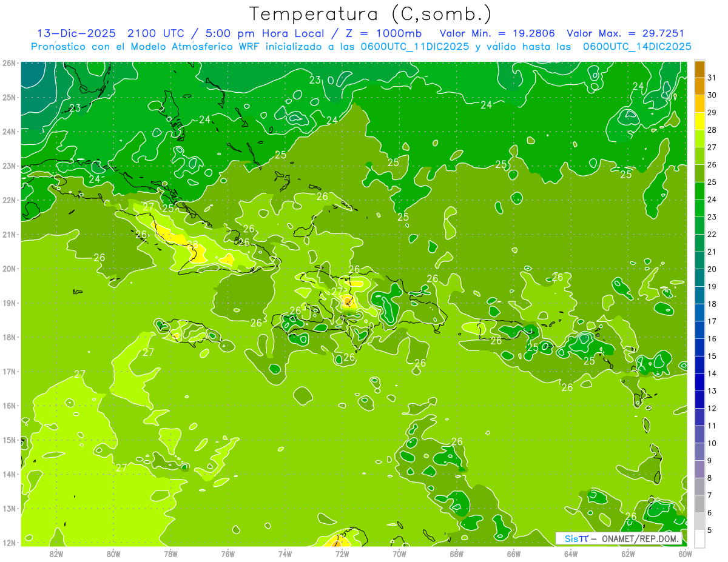The height and width of the screenshot is (562, 728).
Task: Click the '78W' longitude axis label
Action: pos(170,554)
